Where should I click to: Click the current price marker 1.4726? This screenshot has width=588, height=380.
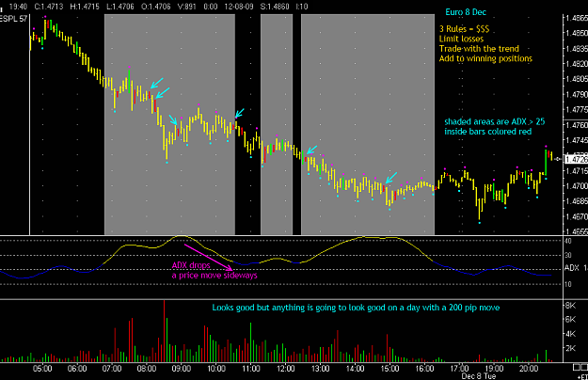[x=576, y=160]
